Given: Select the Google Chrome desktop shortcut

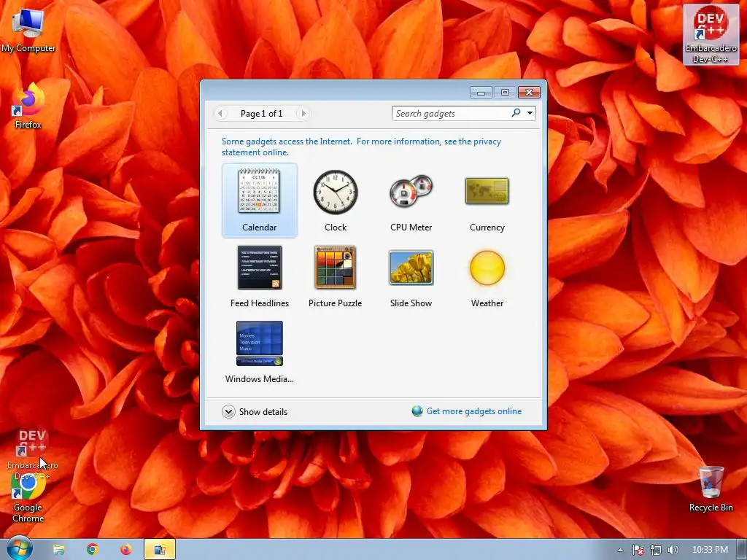Looking at the screenshot, I should 28,498.
